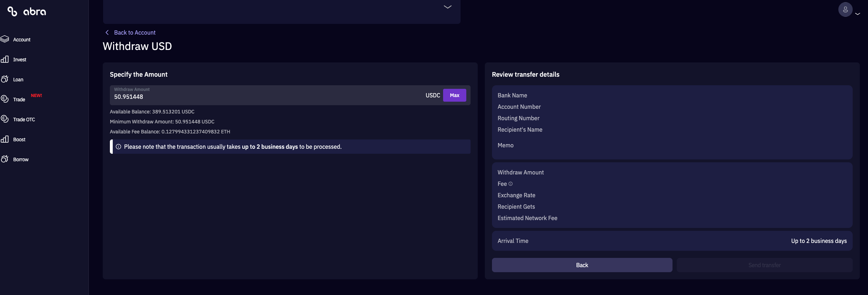Click the Send transfer button
Viewport: 868px width, 295px height.
tap(765, 265)
